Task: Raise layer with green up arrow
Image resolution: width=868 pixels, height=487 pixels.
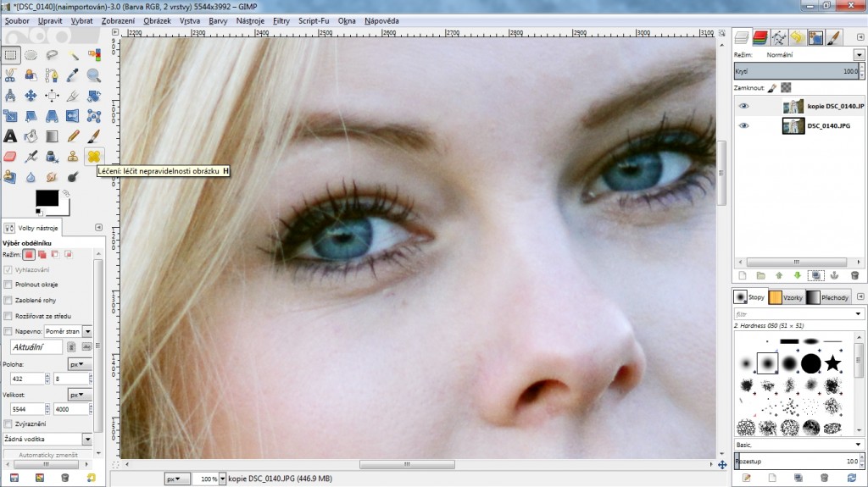Action: tap(779, 275)
